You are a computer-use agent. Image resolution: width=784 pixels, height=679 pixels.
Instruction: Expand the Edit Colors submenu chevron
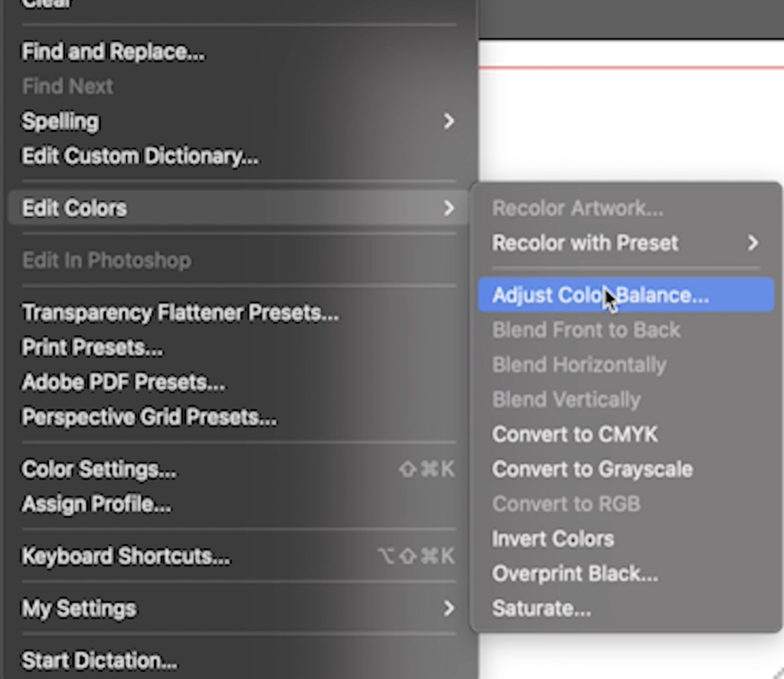[x=449, y=208]
